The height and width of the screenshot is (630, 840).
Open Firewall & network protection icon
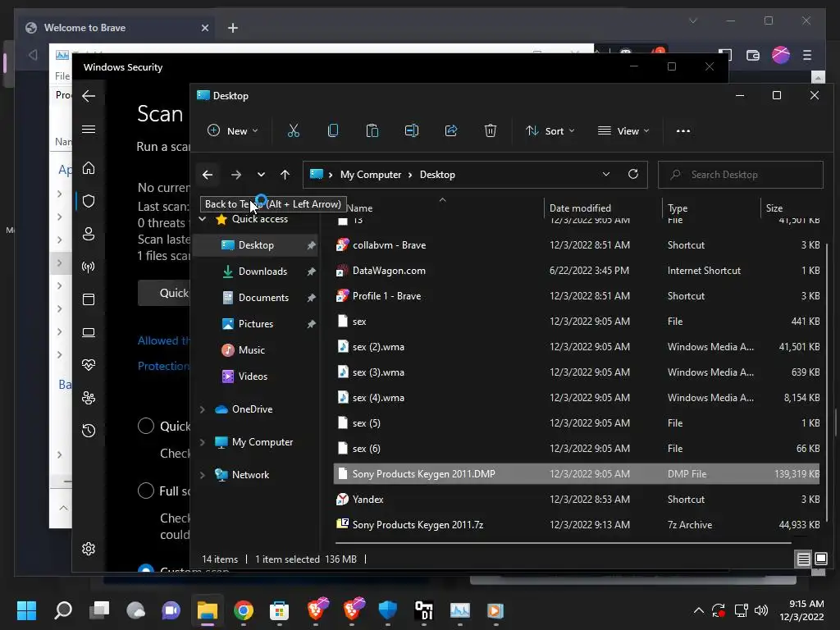tap(89, 267)
